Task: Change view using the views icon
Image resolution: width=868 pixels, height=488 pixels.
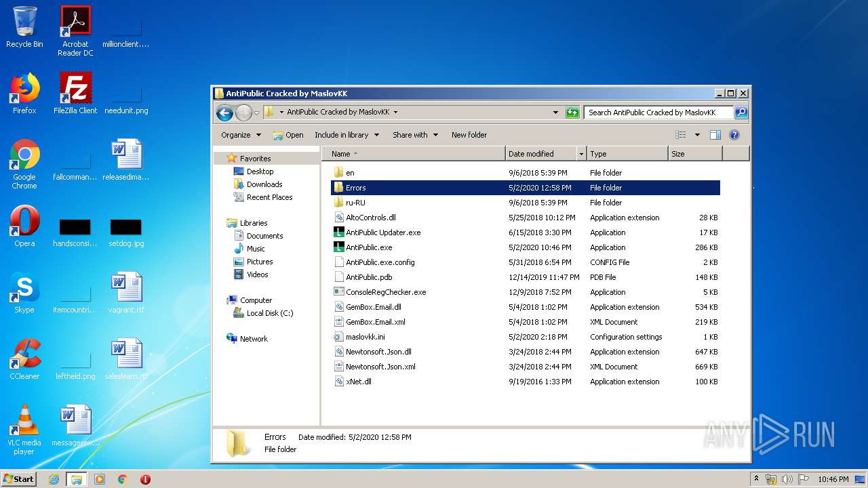Action: [680, 135]
